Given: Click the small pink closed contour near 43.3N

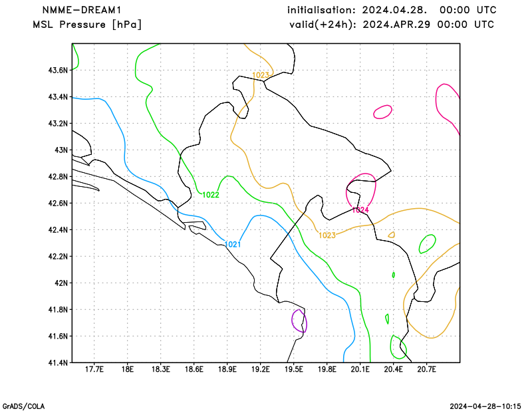Looking at the screenshot, I should 383,112.
